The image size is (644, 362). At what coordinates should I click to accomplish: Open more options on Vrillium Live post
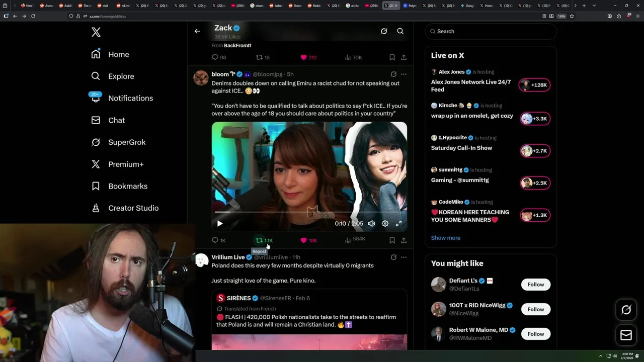[x=404, y=257]
